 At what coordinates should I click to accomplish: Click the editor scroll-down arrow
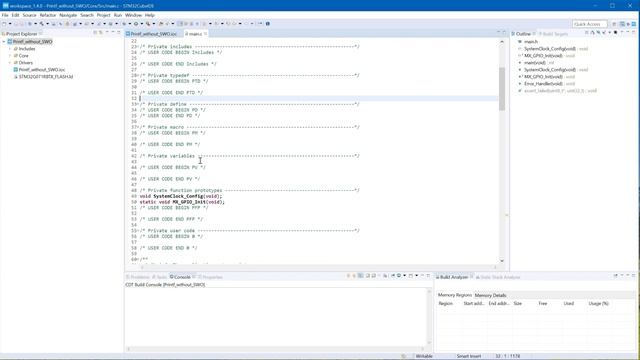tap(502, 260)
